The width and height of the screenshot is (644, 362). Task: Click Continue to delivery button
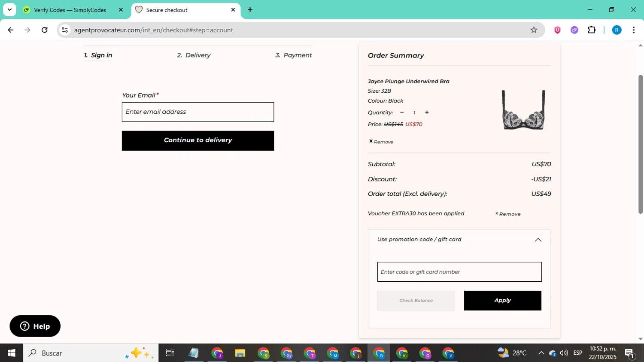198,140
